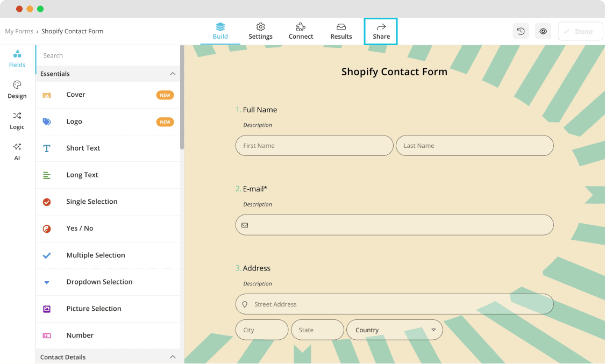Collapse the Essentials section
The height and width of the screenshot is (364, 605).
pyautogui.click(x=173, y=74)
